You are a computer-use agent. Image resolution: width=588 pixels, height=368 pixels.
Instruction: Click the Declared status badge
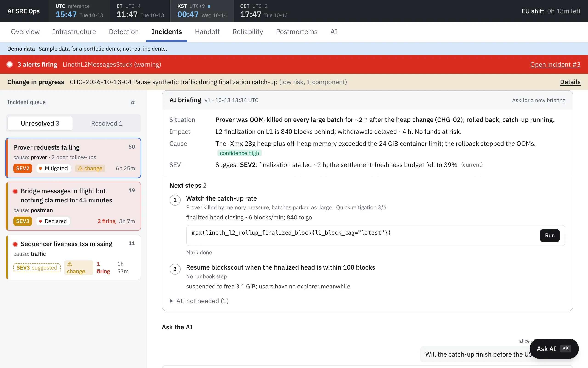[53, 221]
